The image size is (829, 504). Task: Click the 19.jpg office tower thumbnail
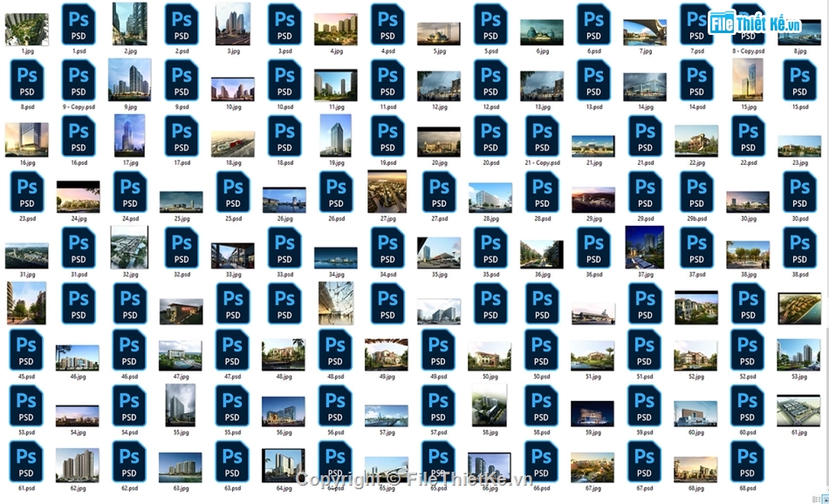[336, 136]
